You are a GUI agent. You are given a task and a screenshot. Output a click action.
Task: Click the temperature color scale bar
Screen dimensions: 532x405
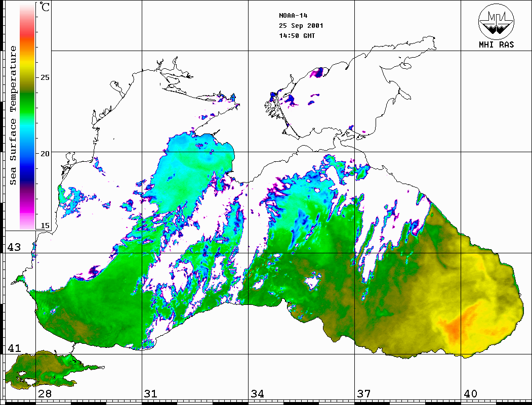click(x=27, y=116)
